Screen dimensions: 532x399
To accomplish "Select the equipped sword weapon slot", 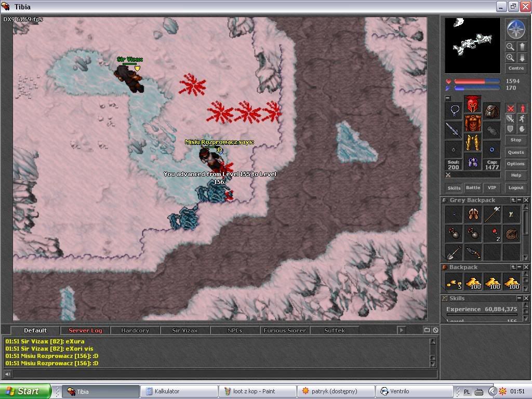I will pyautogui.click(x=454, y=130).
